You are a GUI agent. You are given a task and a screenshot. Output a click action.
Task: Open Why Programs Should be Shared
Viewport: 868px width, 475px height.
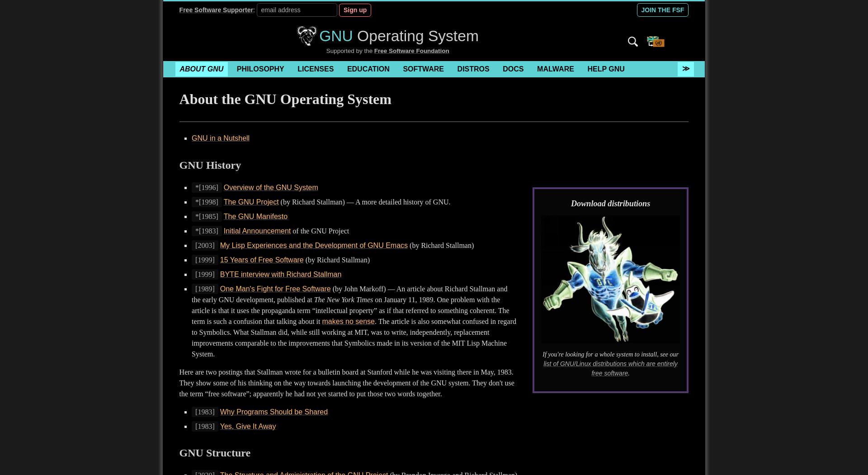pyautogui.click(x=274, y=412)
